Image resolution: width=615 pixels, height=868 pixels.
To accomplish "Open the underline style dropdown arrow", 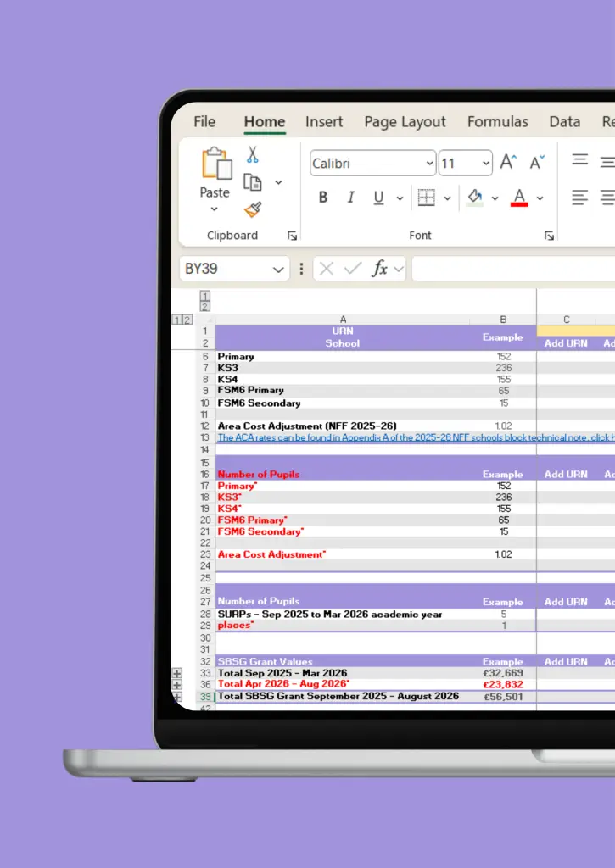I will (x=400, y=198).
